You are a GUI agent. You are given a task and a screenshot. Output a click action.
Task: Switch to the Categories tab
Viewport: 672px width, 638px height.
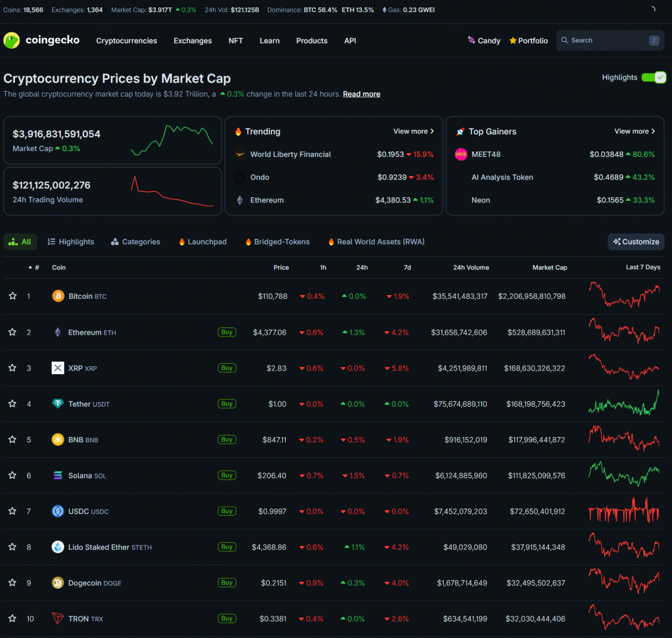click(x=135, y=242)
